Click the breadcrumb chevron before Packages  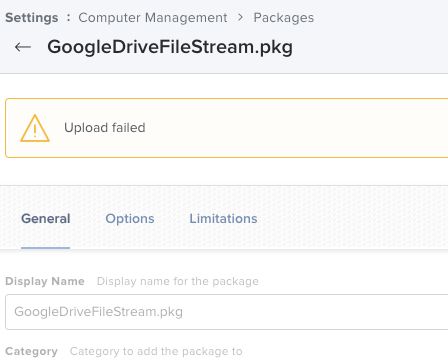240,17
